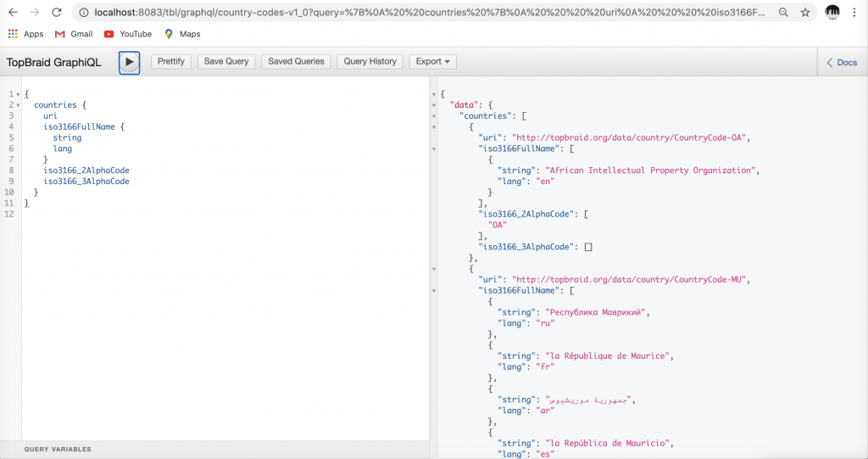The image size is (868, 459).
Task: Open the Maps bookmark
Action: tap(182, 34)
